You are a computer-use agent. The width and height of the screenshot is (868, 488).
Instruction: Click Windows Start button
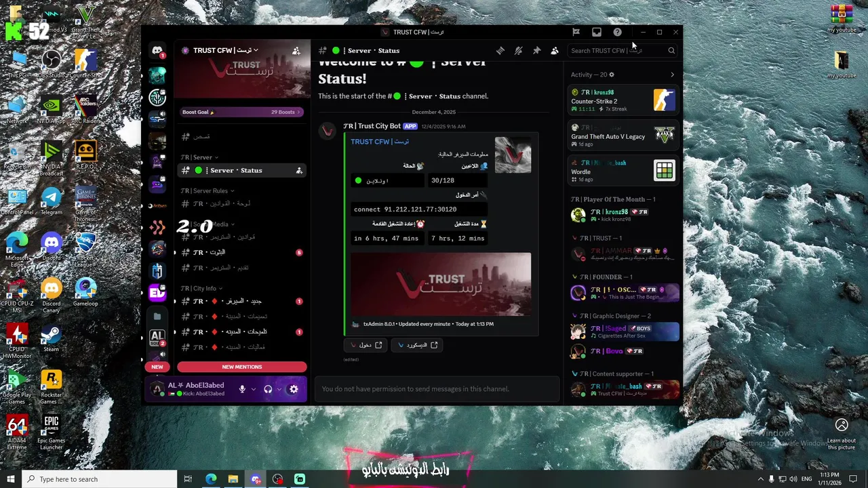(x=11, y=479)
